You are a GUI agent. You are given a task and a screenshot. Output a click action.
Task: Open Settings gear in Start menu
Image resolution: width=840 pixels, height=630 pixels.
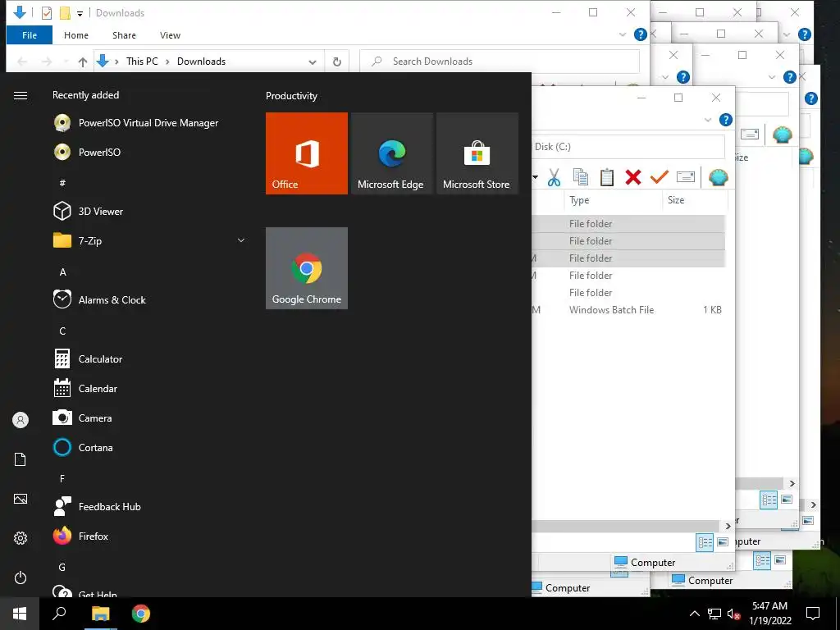pos(21,538)
